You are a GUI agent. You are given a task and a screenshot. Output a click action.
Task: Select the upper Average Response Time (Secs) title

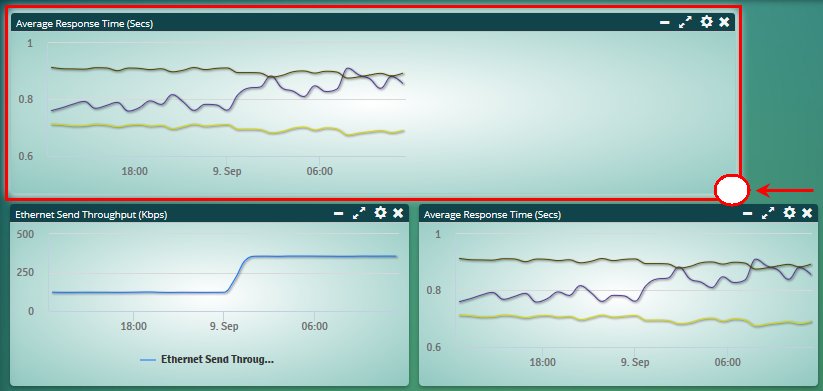85,24
